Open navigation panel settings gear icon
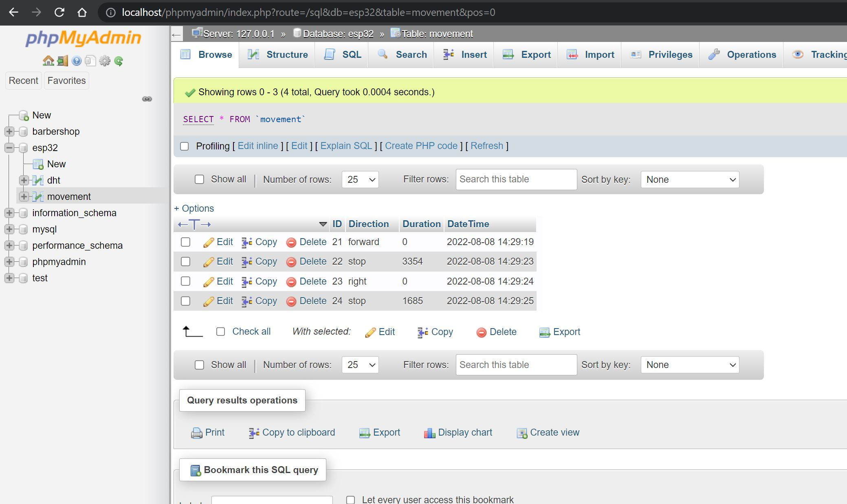The width and height of the screenshot is (847, 504). click(105, 61)
